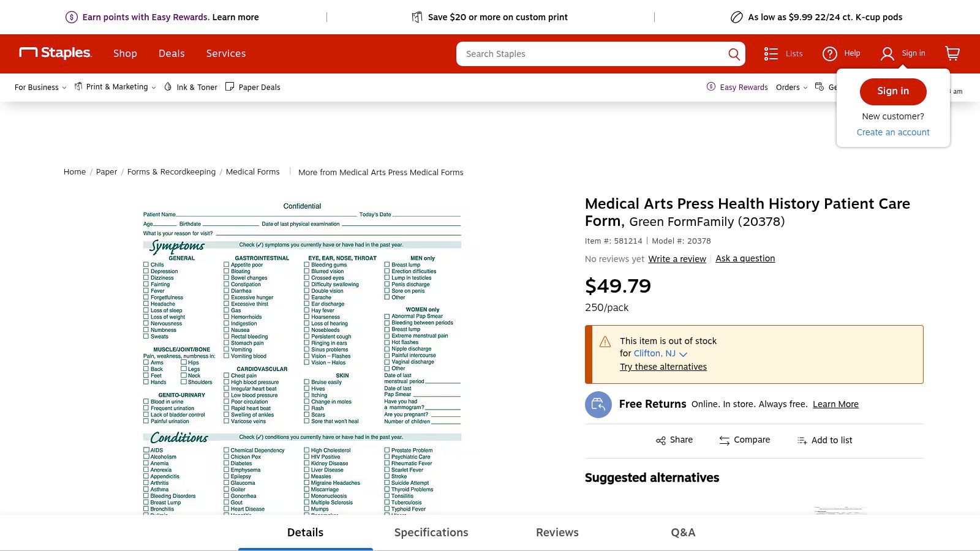Click the red Sign in button
980x551 pixels.
click(x=893, y=91)
